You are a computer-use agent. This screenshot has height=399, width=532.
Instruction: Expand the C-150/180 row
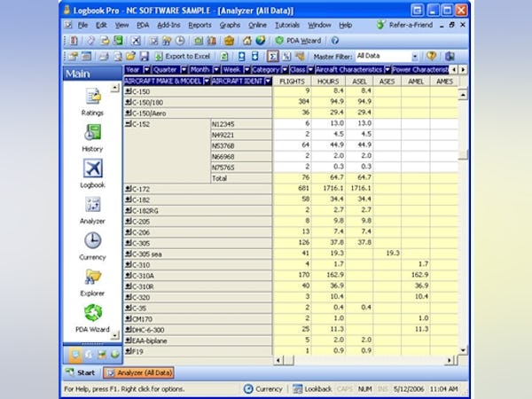[129, 102]
